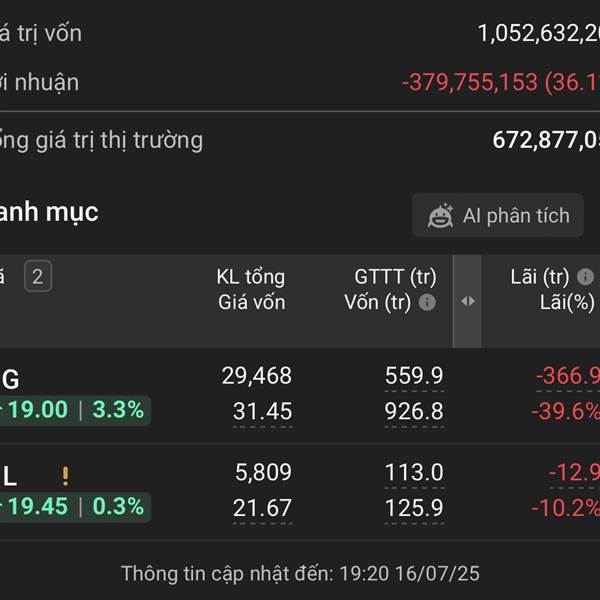
Task: Click the number 2 sort badge
Action: 38,276
